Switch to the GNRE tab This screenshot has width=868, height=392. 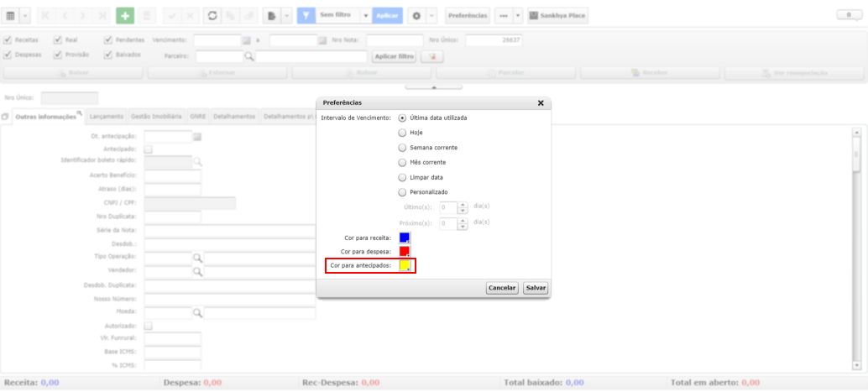click(197, 117)
